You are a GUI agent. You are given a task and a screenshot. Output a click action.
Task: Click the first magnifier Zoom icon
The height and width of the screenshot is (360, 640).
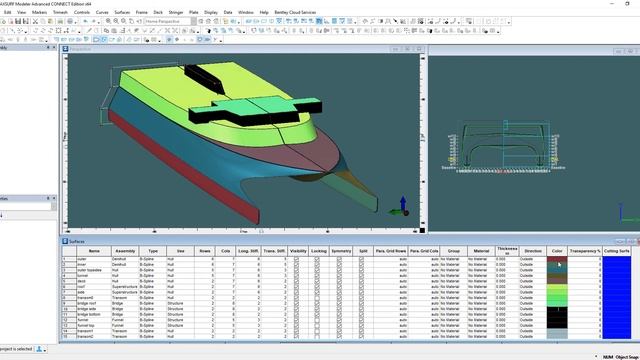(x=108, y=21)
